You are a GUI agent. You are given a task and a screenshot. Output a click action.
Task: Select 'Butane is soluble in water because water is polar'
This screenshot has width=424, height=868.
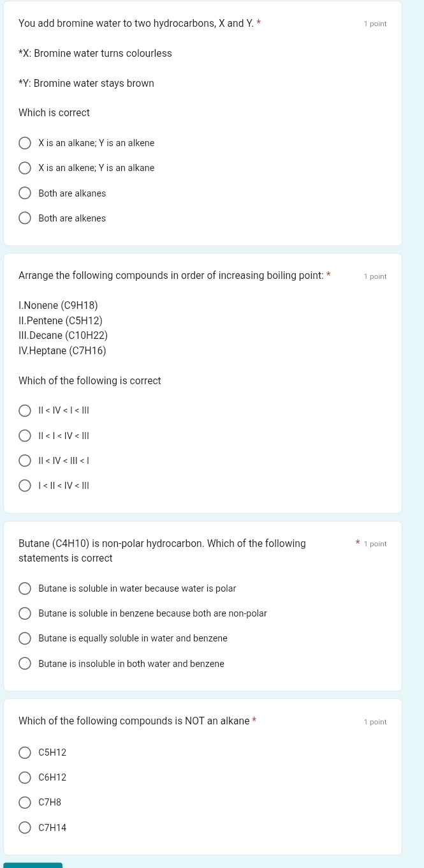pyautogui.click(x=24, y=588)
